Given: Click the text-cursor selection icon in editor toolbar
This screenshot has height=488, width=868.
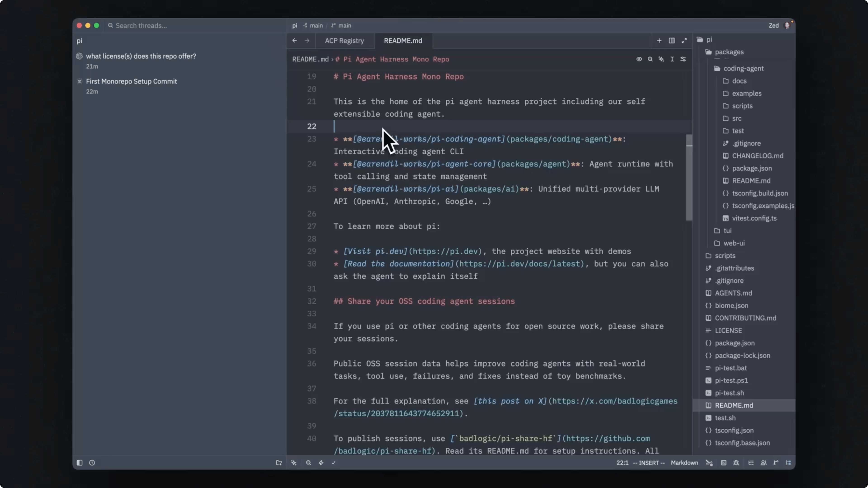Looking at the screenshot, I should [672, 59].
